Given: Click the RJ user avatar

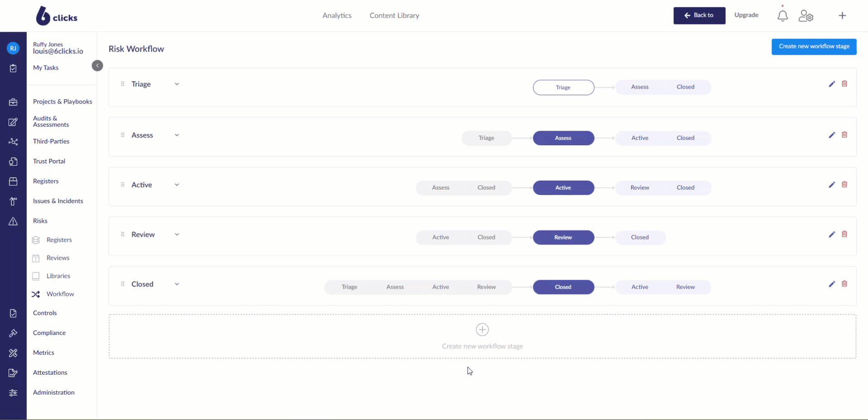Looking at the screenshot, I should click(13, 48).
